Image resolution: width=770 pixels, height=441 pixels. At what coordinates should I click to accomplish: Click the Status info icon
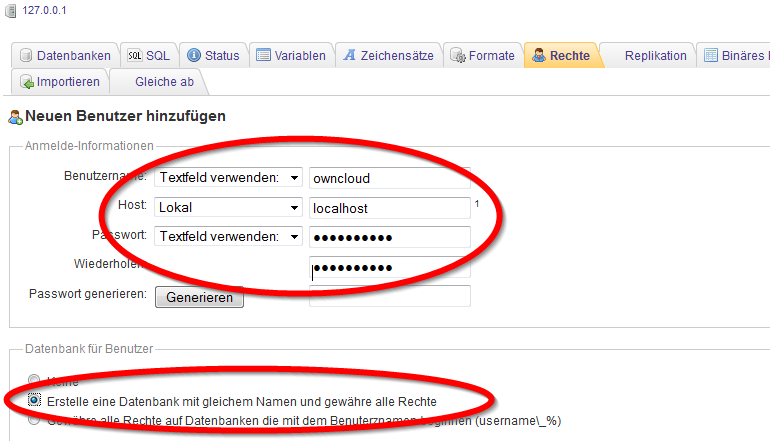tap(194, 56)
